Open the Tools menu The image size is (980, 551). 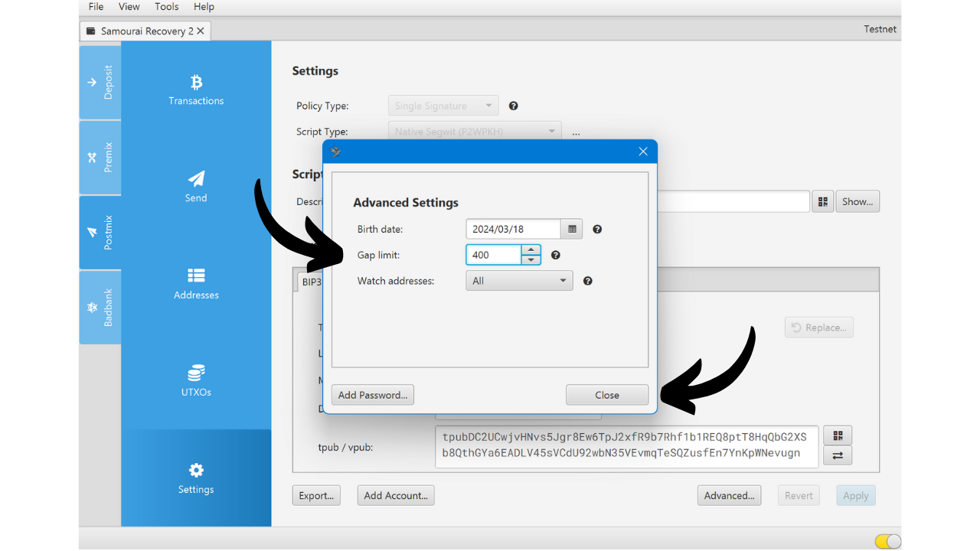pos(166,7)
